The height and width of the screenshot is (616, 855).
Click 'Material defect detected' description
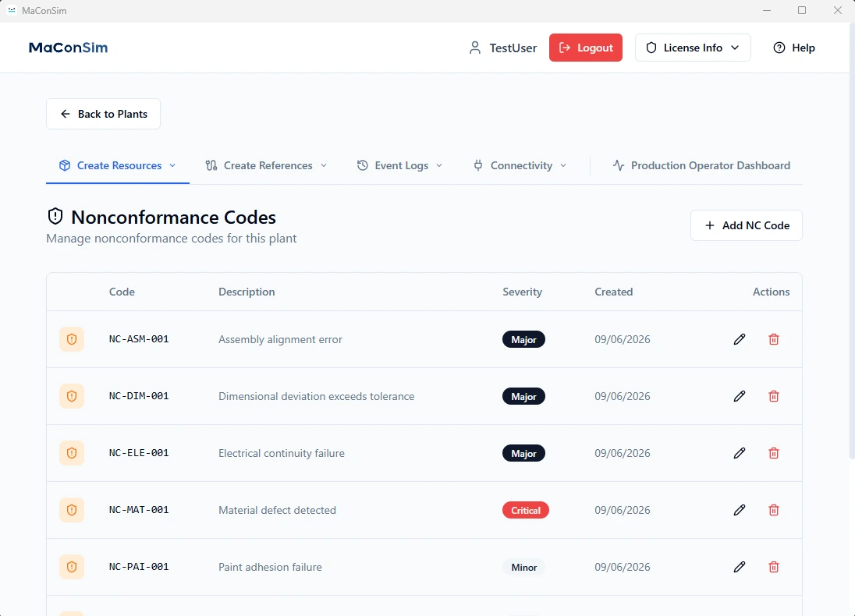[277, 510]
